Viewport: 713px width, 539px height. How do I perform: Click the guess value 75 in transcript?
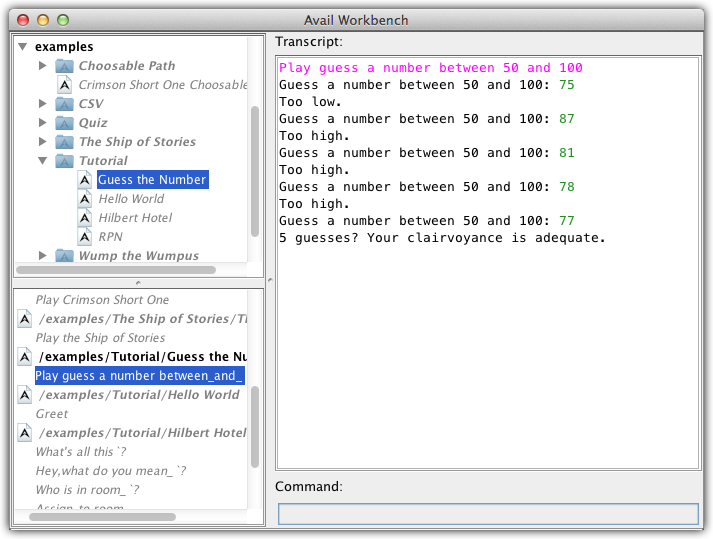(x=567, y=85)
